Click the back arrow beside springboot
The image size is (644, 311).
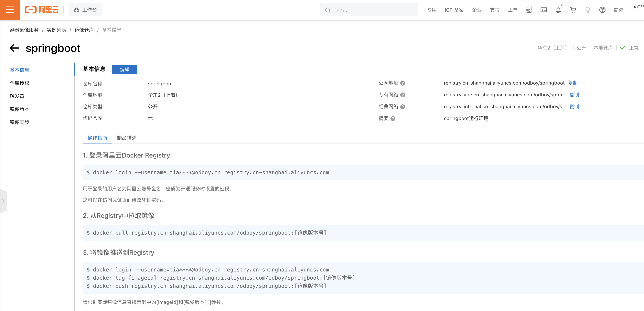14,48
